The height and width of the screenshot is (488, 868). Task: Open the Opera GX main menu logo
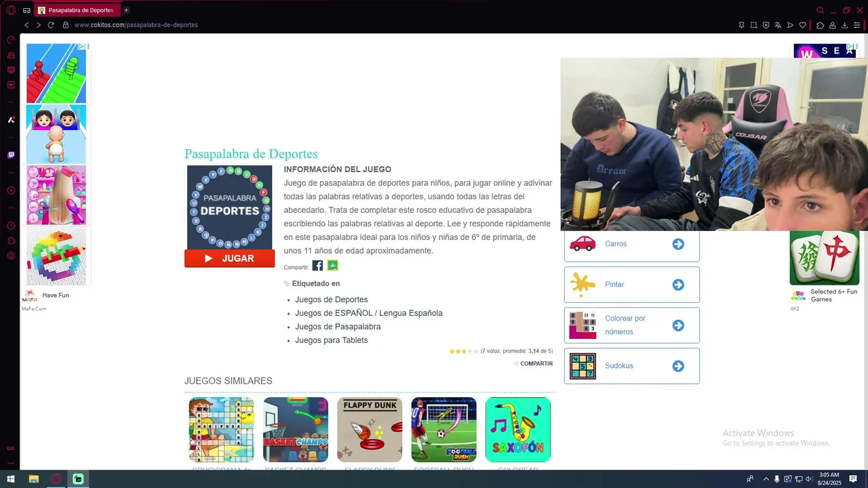[x=11, y=10]
